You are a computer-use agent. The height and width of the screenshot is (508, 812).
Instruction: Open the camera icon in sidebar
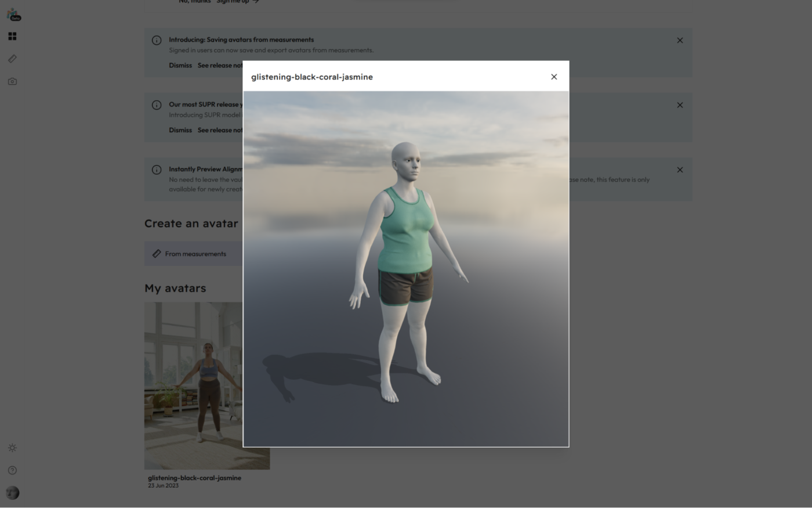click(12, 81)
